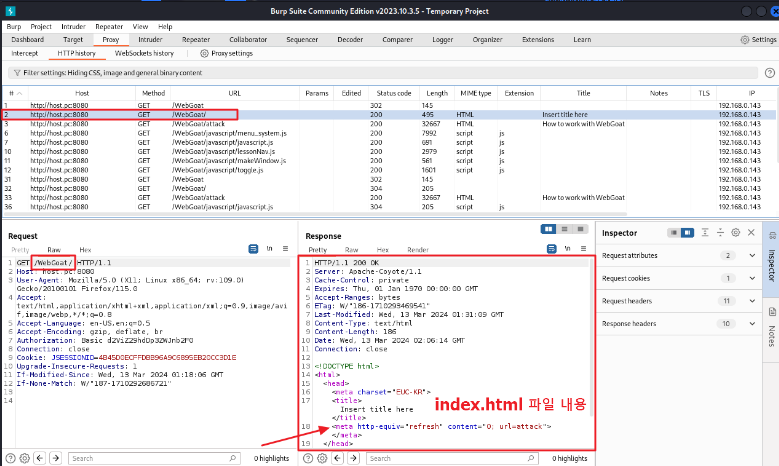Viewport: 779px width, 466px height.
Task: Sort history by Length column
Action: 437,93
